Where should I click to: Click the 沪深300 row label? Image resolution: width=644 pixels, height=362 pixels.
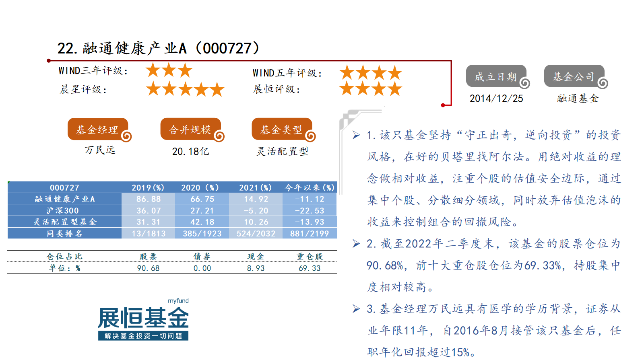tap(64, 210)
